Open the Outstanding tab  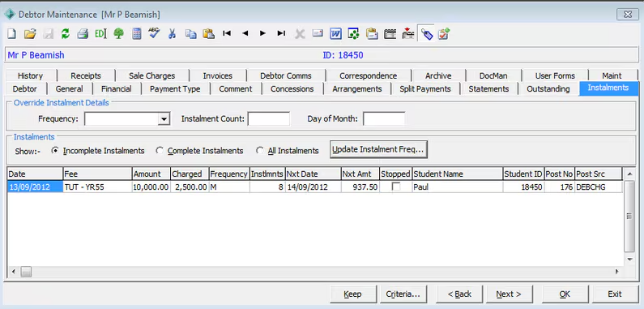(548, 89)
